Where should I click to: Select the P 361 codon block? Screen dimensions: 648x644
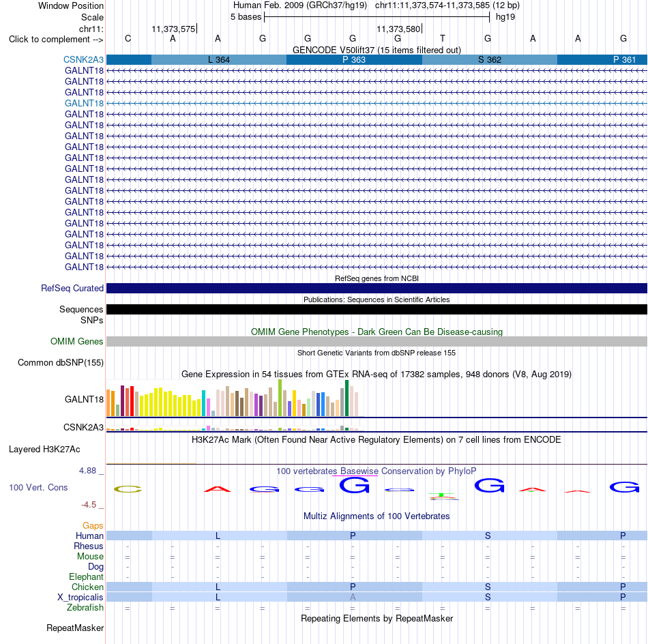[x=602, y=59]
